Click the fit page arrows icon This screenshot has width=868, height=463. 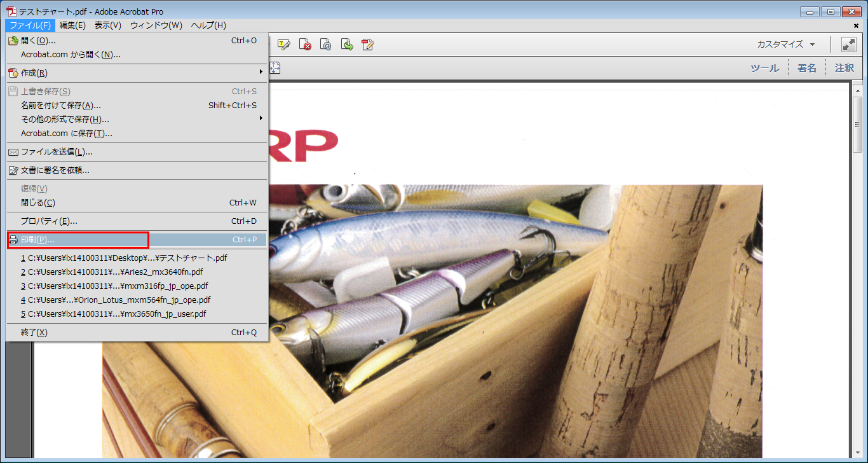(276, 68)
